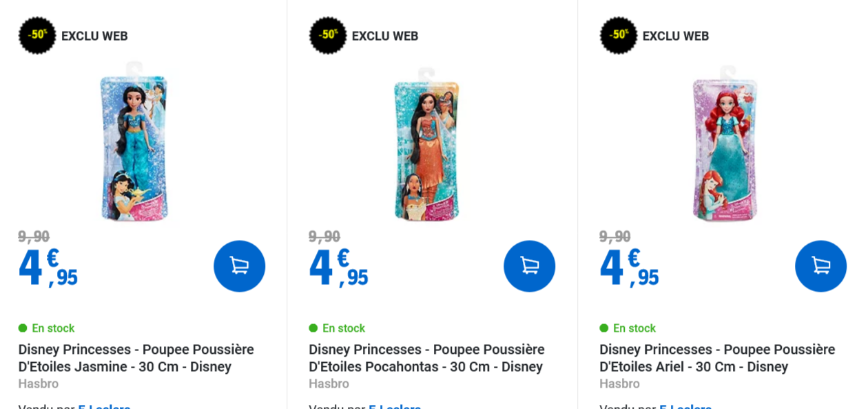
Task: Open the Jasmine doll product image
Action: click(135, 141)
